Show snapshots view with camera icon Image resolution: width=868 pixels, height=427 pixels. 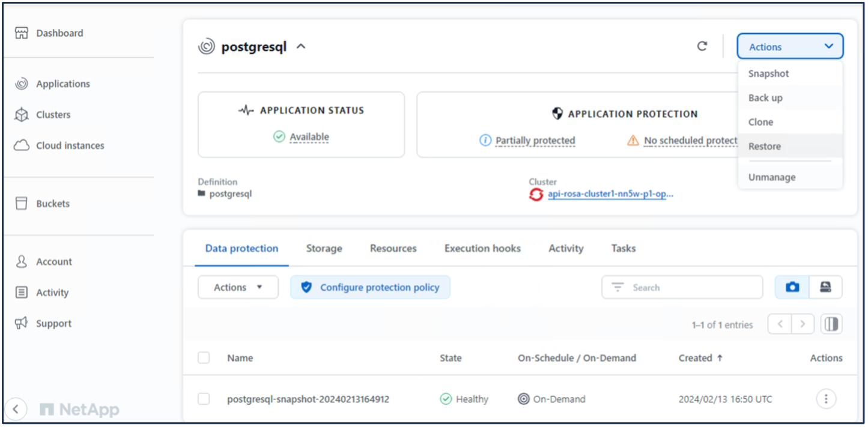pos(792,288)
